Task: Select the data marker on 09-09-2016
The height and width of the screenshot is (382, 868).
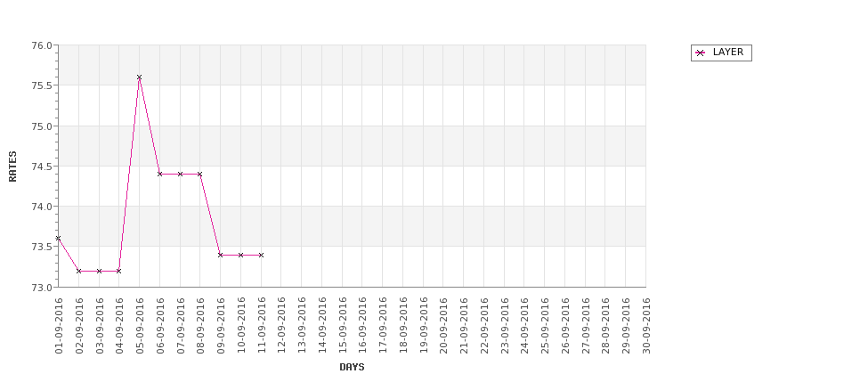Action: click(220, 255)
